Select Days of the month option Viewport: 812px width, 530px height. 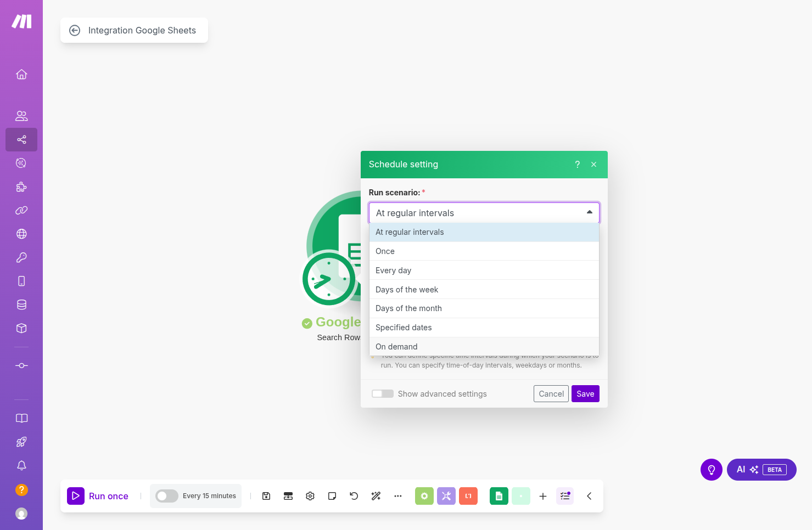tap(484, 308)
